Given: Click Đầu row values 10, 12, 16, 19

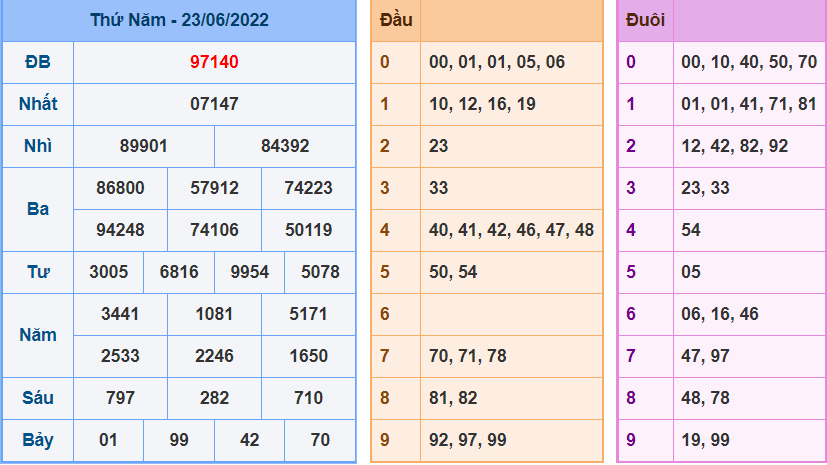Looking at the screenshot, I should [482, 104].
